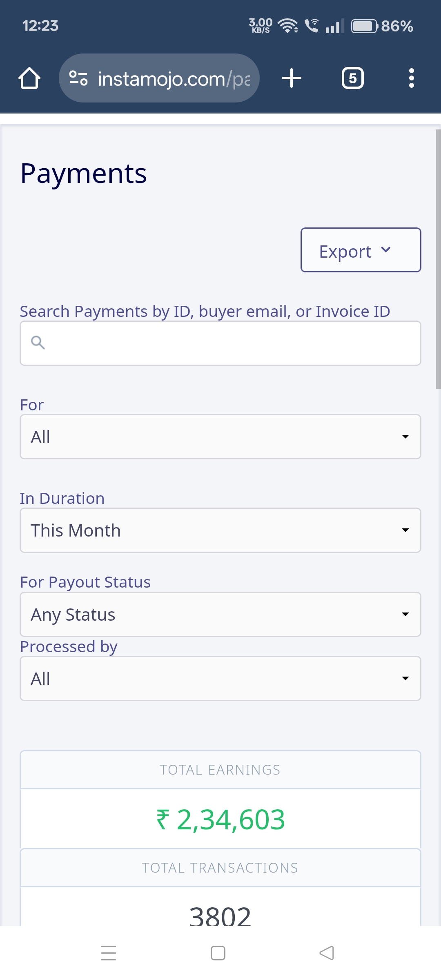Open the tab switcher showing 5 tabs
This screenshot has width=441, height=980.
352,78
